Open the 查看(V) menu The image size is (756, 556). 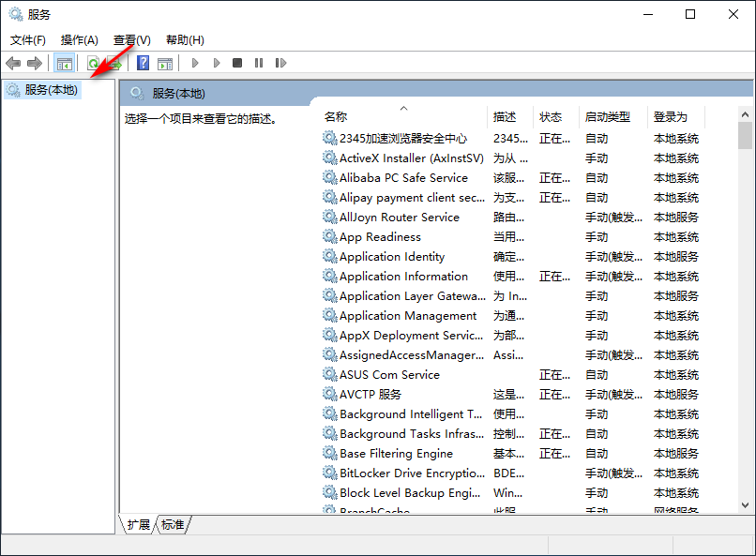[131, 39]
